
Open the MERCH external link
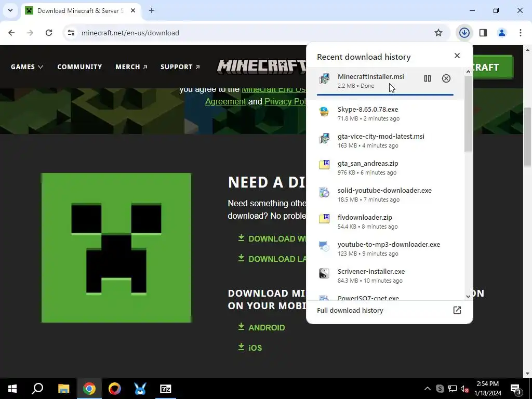pyautogui.click(x=131, y=67)
